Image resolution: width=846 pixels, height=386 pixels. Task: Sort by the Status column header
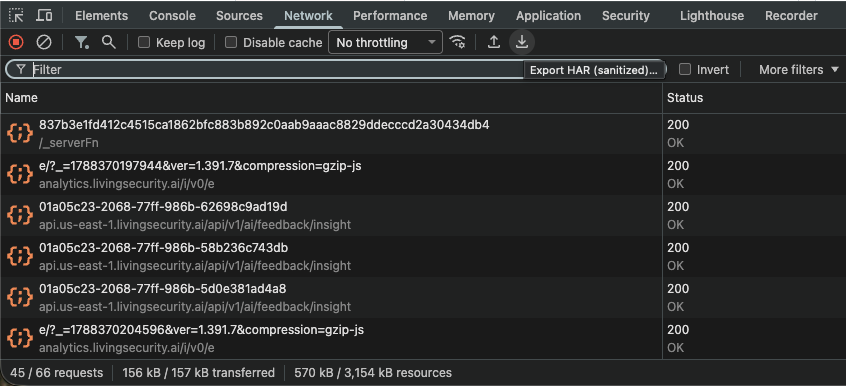point(754,98)
